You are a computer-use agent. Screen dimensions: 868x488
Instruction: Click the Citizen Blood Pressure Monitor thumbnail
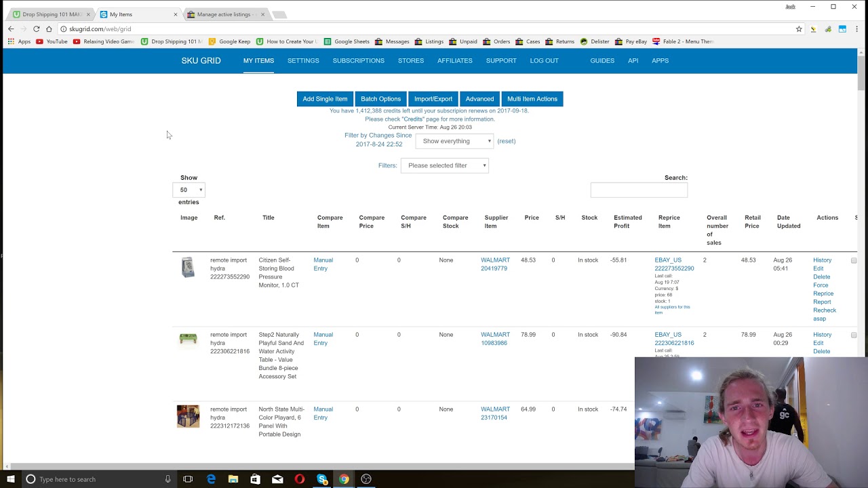click(x=188, y=267)
